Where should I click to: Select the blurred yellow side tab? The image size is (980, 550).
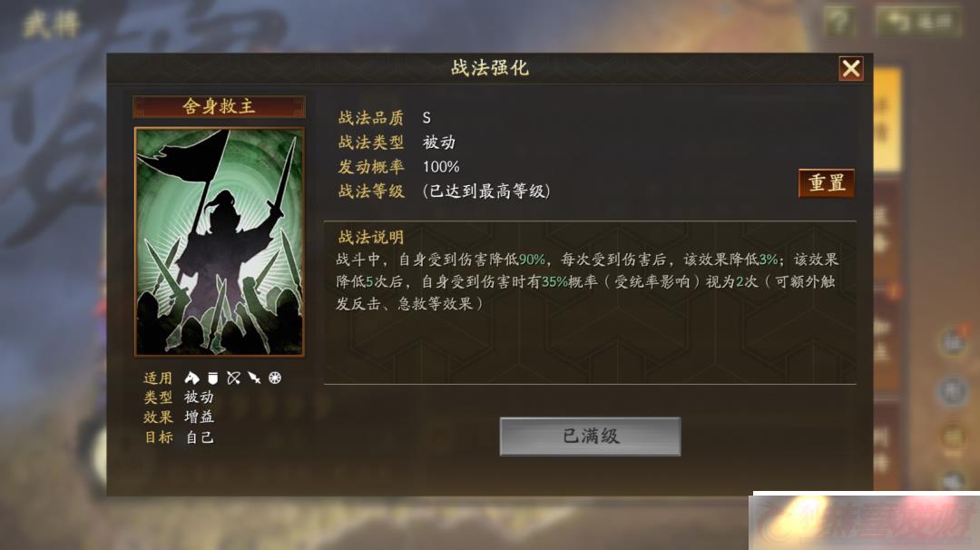(887, 119)
